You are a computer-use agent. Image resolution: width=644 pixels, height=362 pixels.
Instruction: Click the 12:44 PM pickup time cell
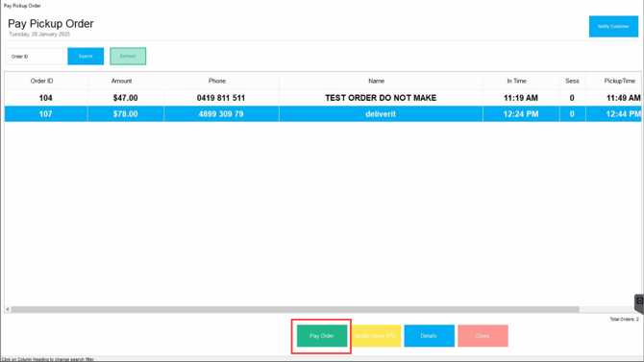click(614, 113)
